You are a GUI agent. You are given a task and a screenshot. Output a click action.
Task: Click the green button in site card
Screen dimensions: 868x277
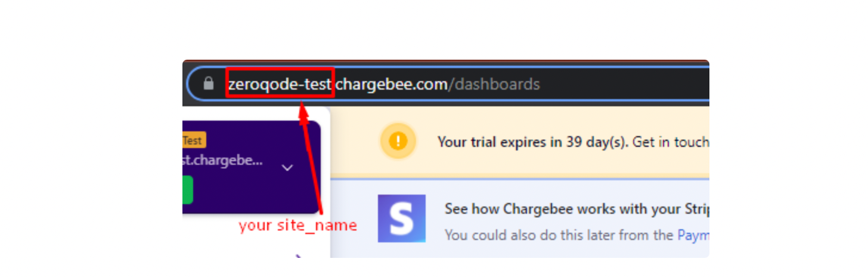point(187,190)
